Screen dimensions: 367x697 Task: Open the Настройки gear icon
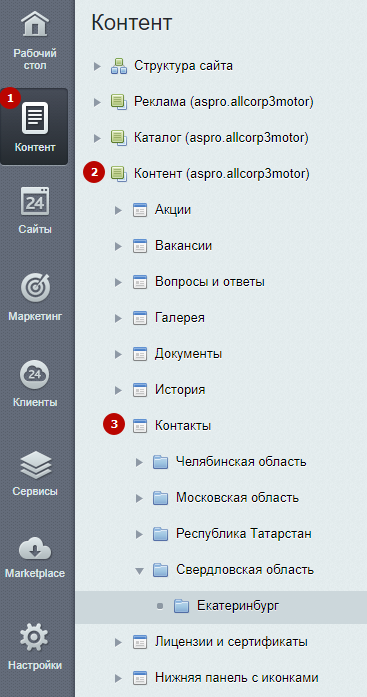(35, 637)
